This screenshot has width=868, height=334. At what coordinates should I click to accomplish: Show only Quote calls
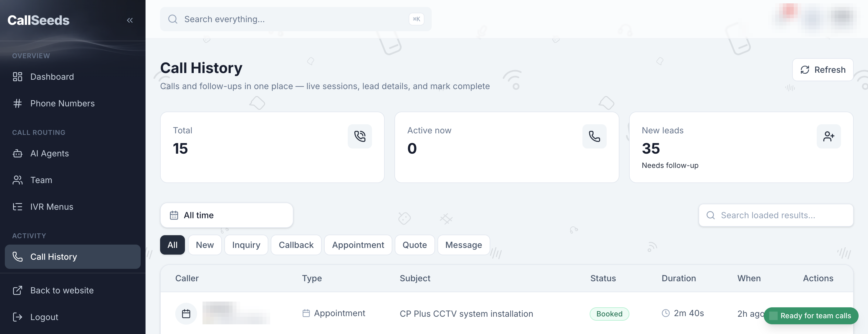pos(414,245)
